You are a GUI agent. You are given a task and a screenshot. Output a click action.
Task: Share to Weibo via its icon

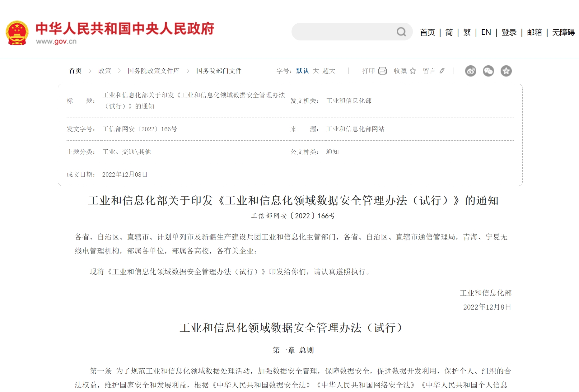coord(470,71)
